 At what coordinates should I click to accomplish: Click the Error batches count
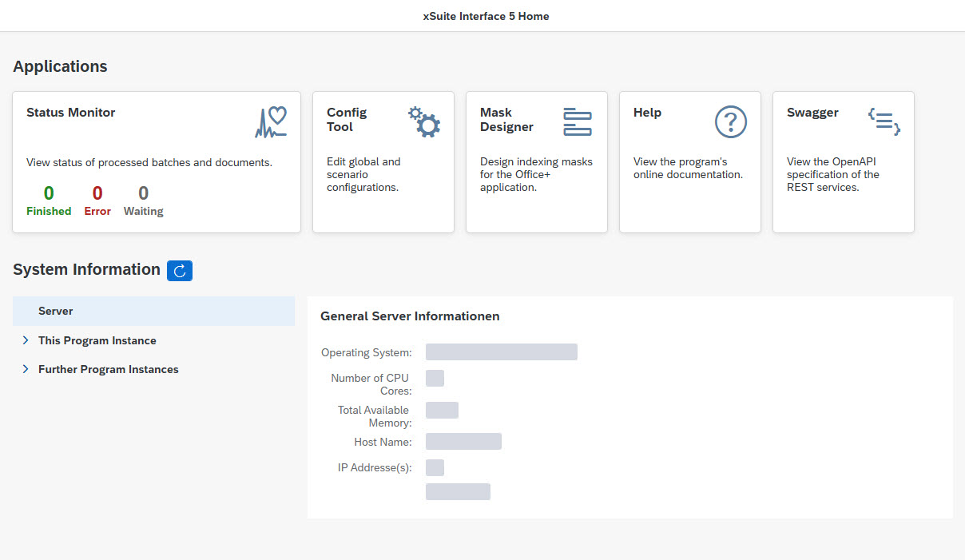[x=97, y=193]
